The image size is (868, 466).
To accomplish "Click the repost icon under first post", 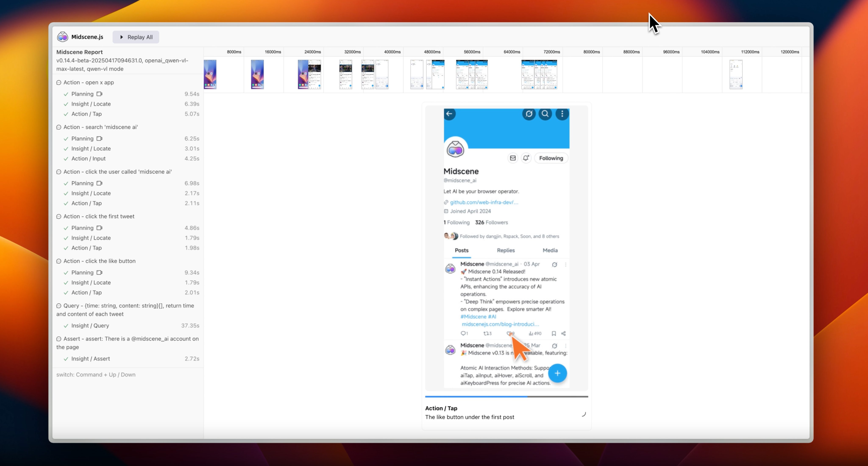I will pyautogui.click(x=486, y=333).
